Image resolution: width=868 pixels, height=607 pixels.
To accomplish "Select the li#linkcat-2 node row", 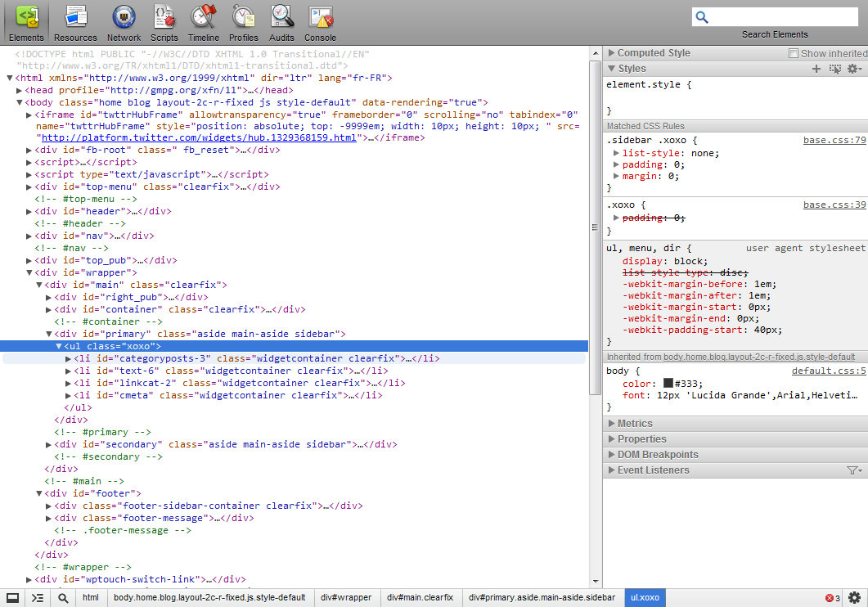I will [x=294, y=383].
